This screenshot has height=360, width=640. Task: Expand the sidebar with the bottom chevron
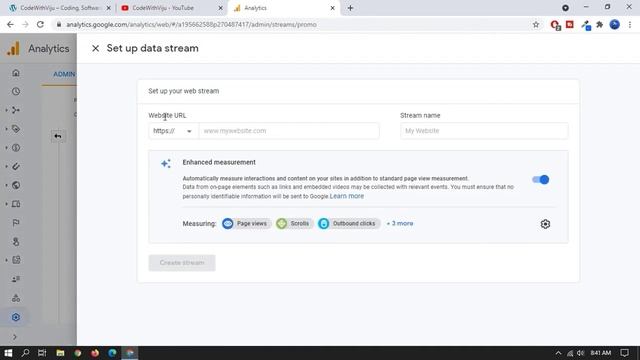click(15, 337)
